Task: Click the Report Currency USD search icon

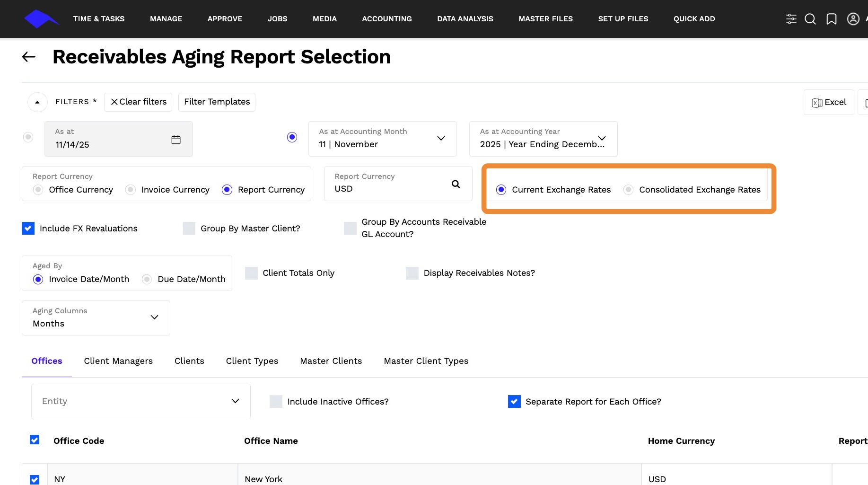Action: point(456,184)
